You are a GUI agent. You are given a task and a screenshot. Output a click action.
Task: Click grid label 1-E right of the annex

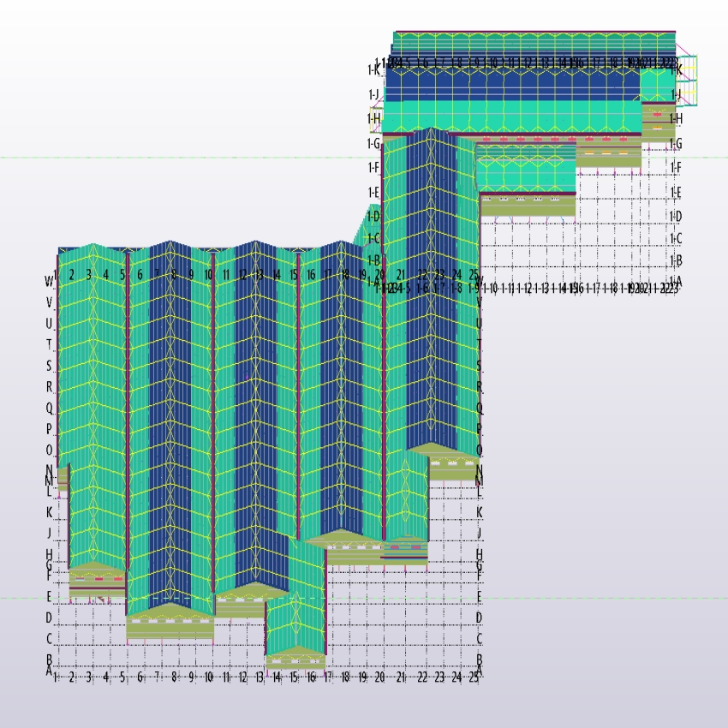(x=676, y=192)
